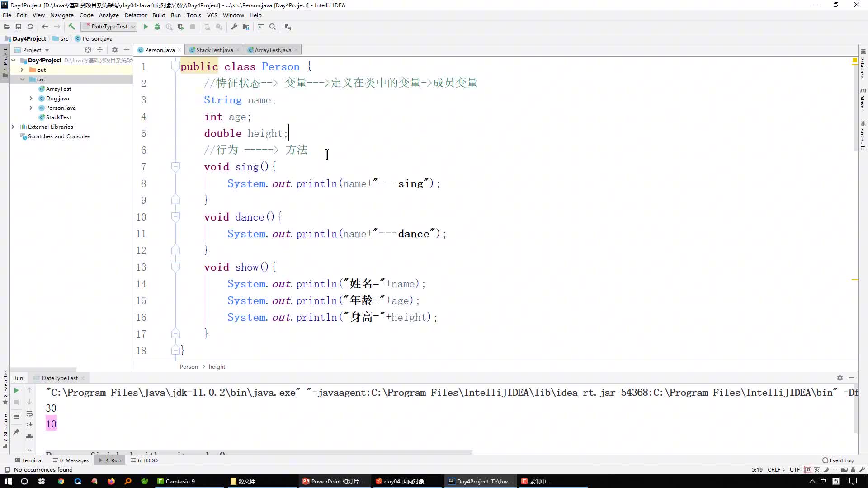Toggle line 7 method fold indicator
The width and height of the screenshot is (868, 488).
click(x=175, y=167)
